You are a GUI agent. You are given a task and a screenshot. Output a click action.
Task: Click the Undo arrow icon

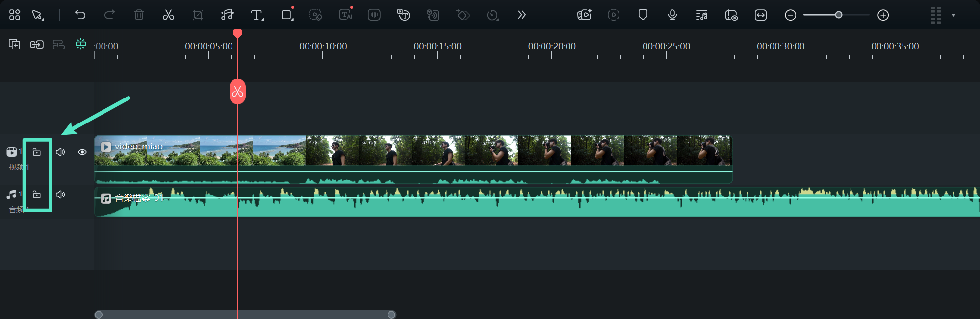coord(80,15)
